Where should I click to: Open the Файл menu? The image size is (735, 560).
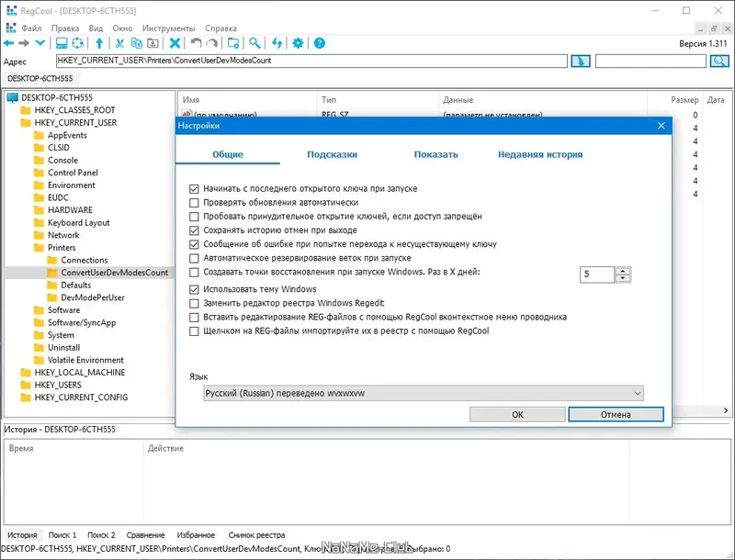point(31,28)
